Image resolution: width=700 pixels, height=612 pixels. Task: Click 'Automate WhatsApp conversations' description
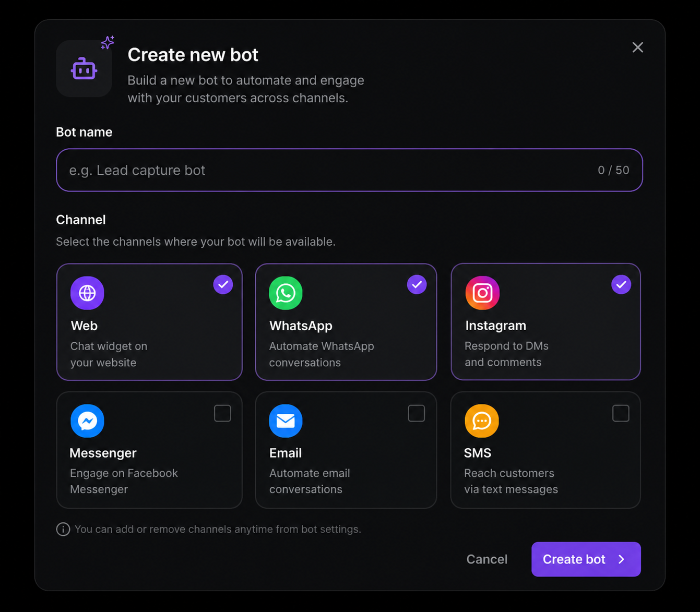[x=322, y=354]
